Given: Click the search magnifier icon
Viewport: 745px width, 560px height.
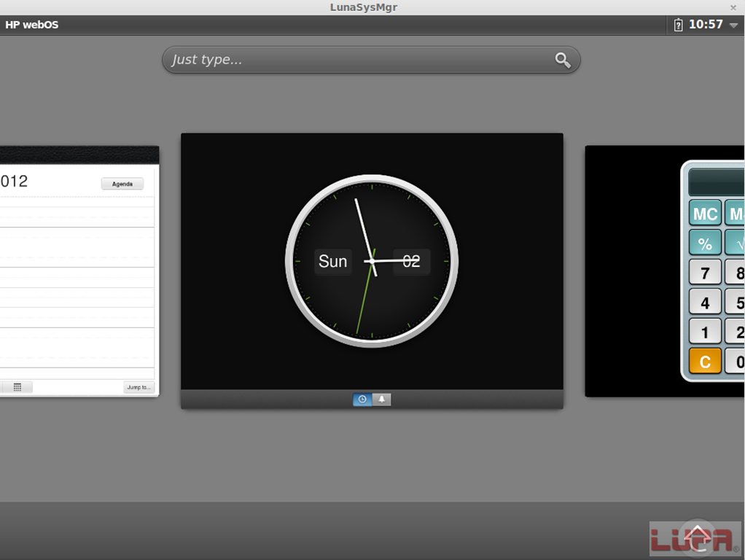Looking at the screenshot, I should (x=563, y=60).
